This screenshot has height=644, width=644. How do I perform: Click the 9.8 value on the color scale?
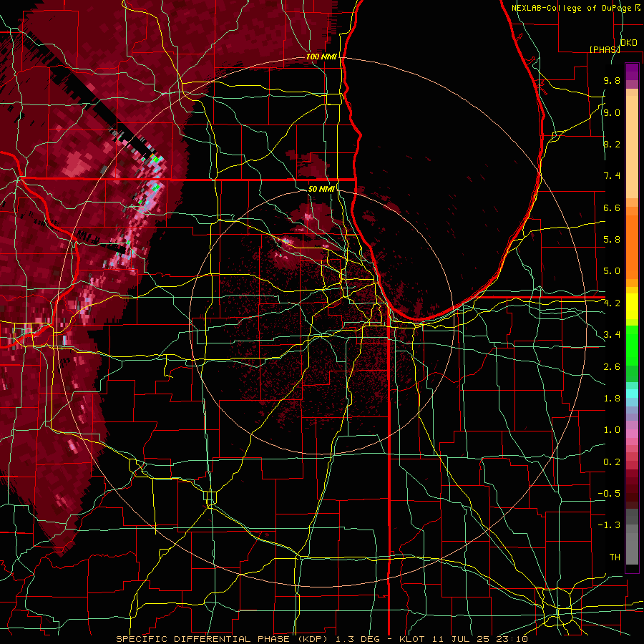click(x=612, y=80)
